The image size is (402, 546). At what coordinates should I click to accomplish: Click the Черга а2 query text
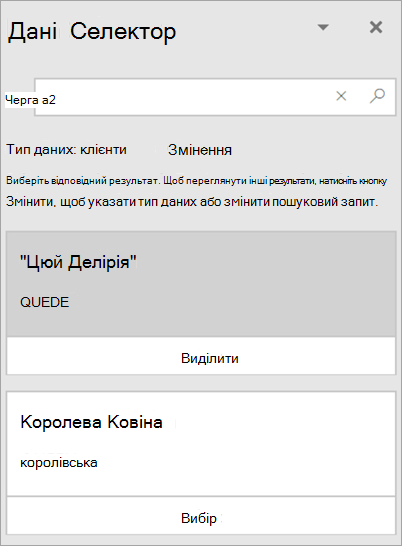(31, 100)
